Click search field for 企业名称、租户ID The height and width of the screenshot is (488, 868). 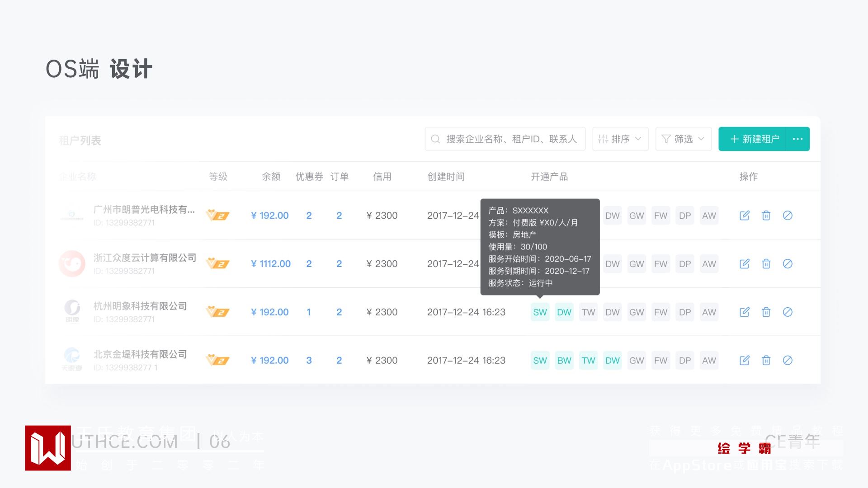[511, 139]
